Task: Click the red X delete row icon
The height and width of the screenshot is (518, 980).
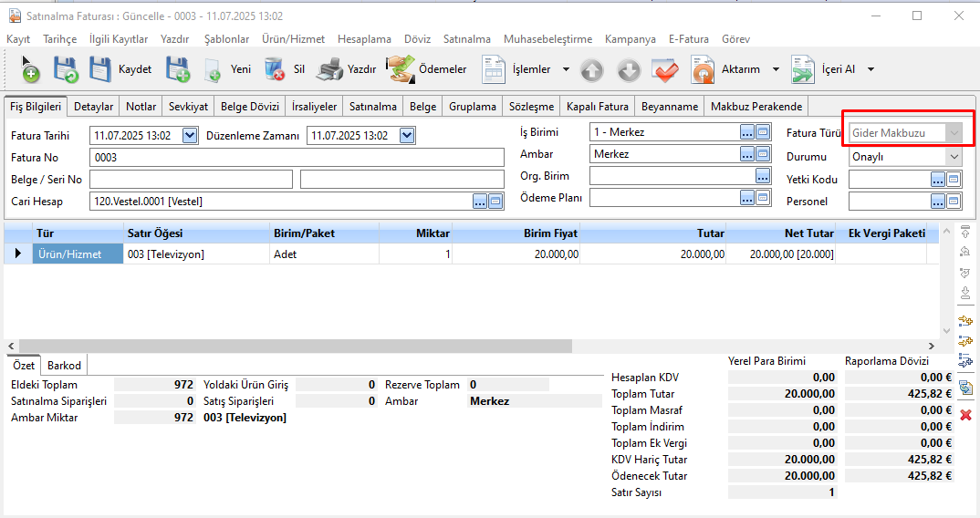Action: click(965, 415)
